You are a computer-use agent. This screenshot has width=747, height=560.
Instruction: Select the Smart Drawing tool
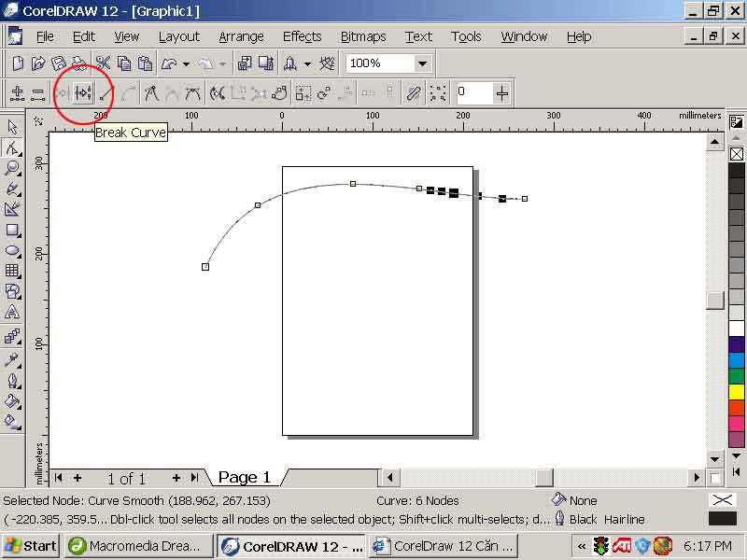click(12, 209)
